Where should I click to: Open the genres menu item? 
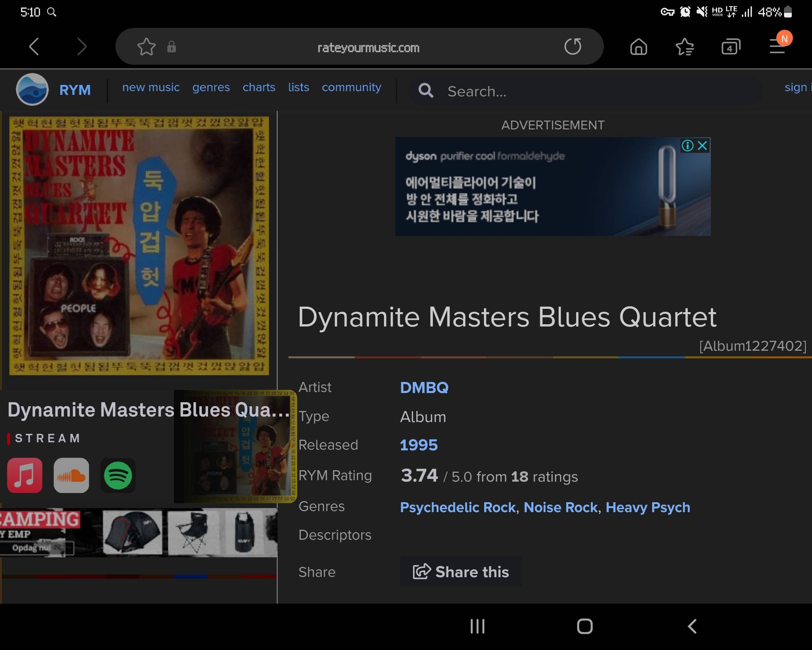[211, 87]
